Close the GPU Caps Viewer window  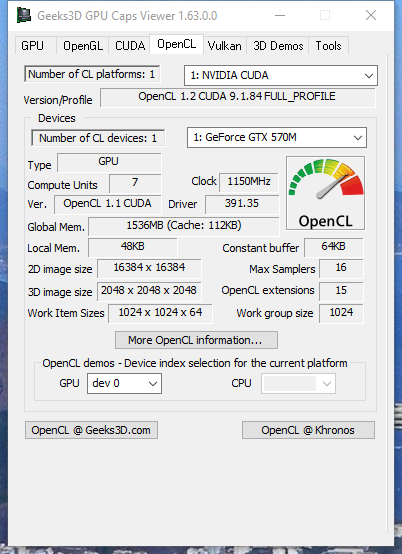click(x=371, y=16)
